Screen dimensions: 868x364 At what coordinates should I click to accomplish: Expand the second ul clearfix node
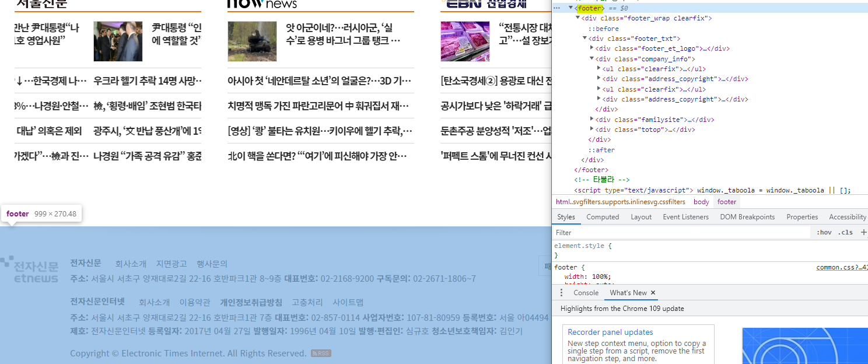click(x=598, y=89)
